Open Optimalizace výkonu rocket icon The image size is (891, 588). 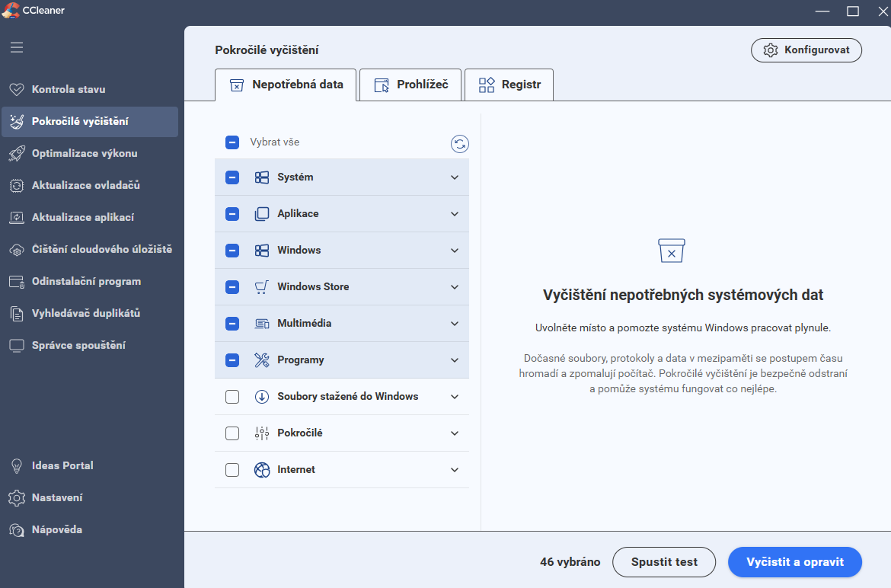17,153
